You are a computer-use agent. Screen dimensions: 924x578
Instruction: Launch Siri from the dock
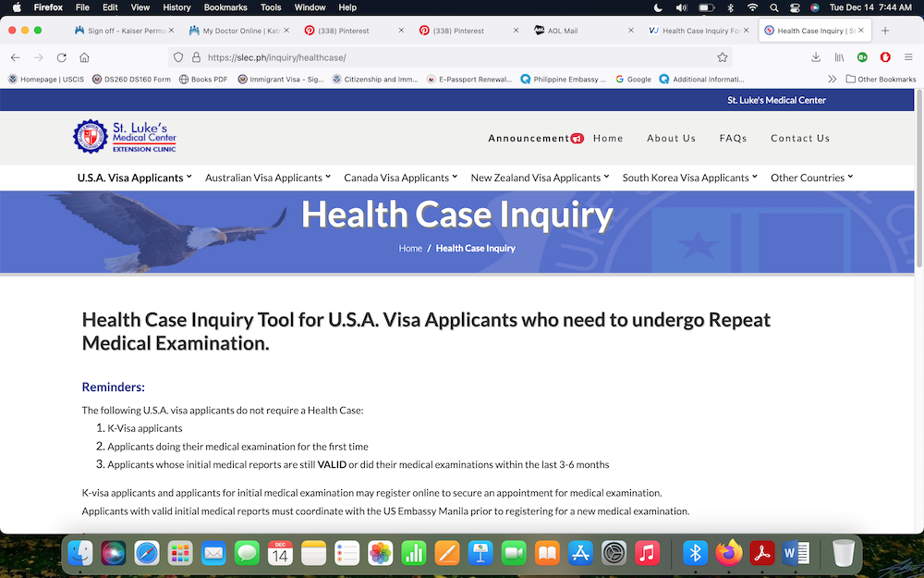(113, 553)
